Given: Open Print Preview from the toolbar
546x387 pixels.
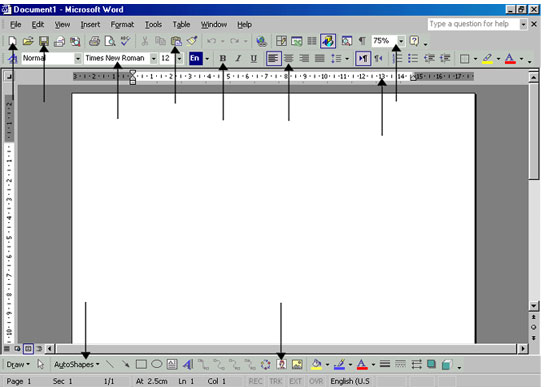Looking at the screenshot, I should (110, 41).
